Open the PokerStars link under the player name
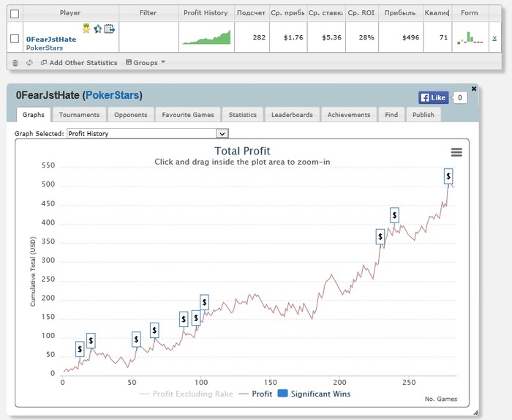512x420 pixels. click(x=45, y=48)
